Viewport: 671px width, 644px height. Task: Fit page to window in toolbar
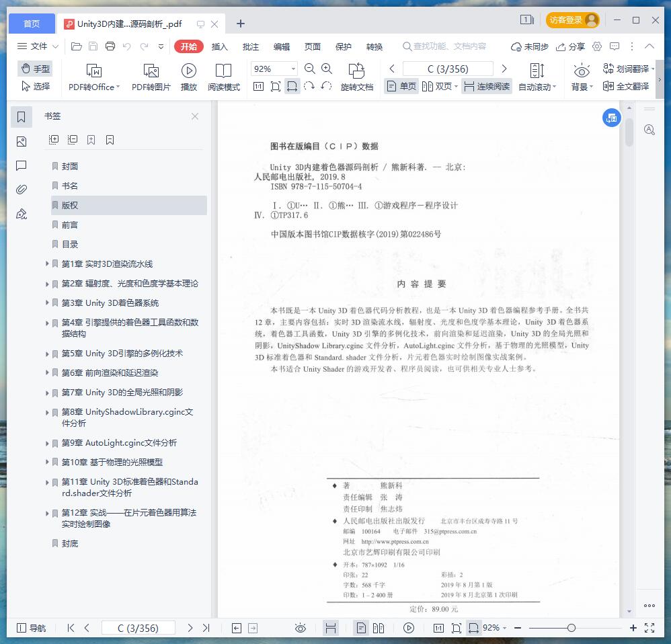coord(276,87)
